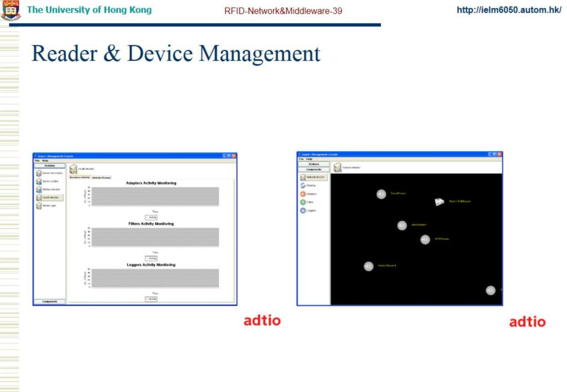Image resolution: width=567 pixels, height=392 pixels.
Task: Select the reader node labelled Reader1, lower left of map
Action: tap(369, 267)
